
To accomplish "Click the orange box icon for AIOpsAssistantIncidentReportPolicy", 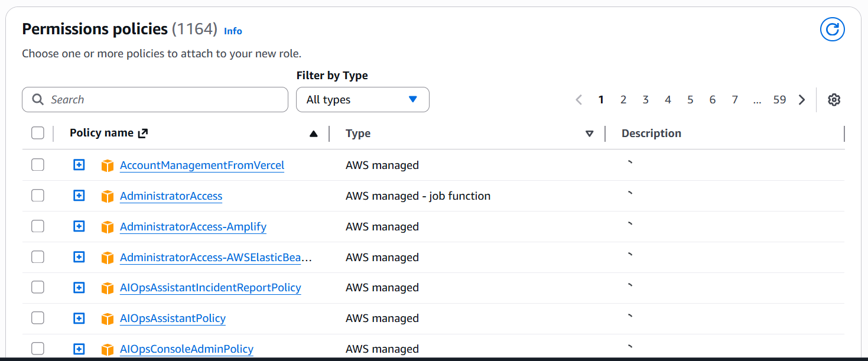I will 107,288.
